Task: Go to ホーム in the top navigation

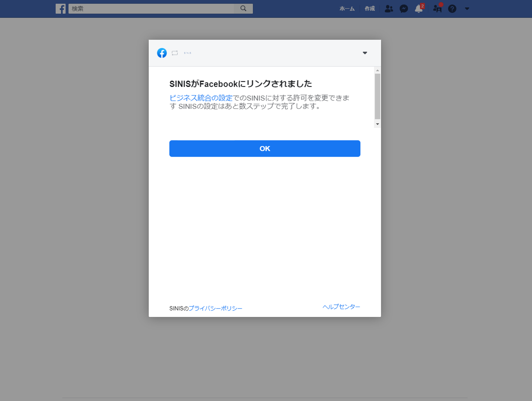Action: (347, 9)
